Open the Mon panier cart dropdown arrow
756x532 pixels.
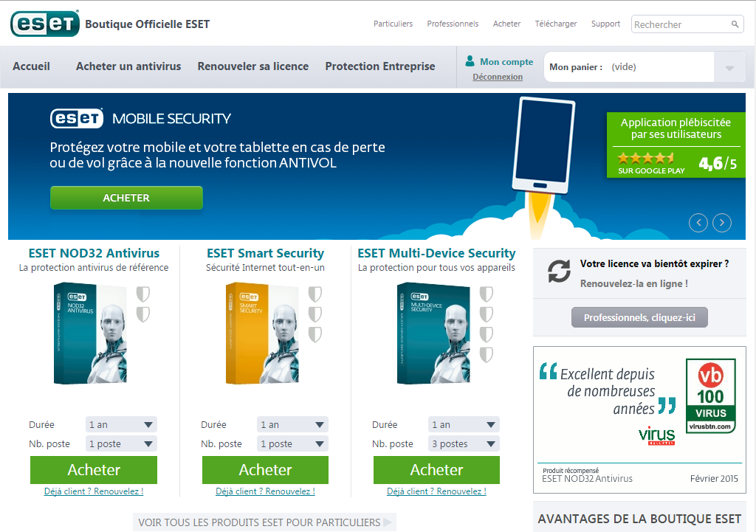pyautogui.click(x=729, y=67)
